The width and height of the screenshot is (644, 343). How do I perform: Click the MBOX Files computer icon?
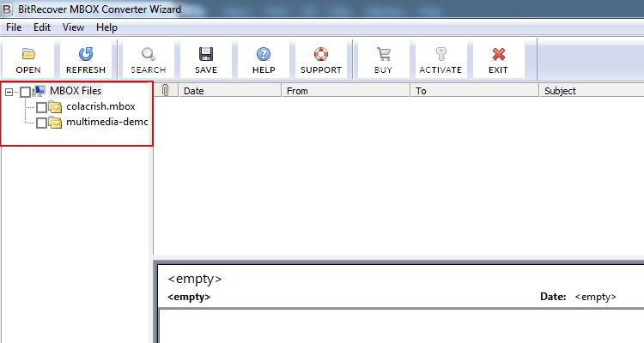click(39, 91)
